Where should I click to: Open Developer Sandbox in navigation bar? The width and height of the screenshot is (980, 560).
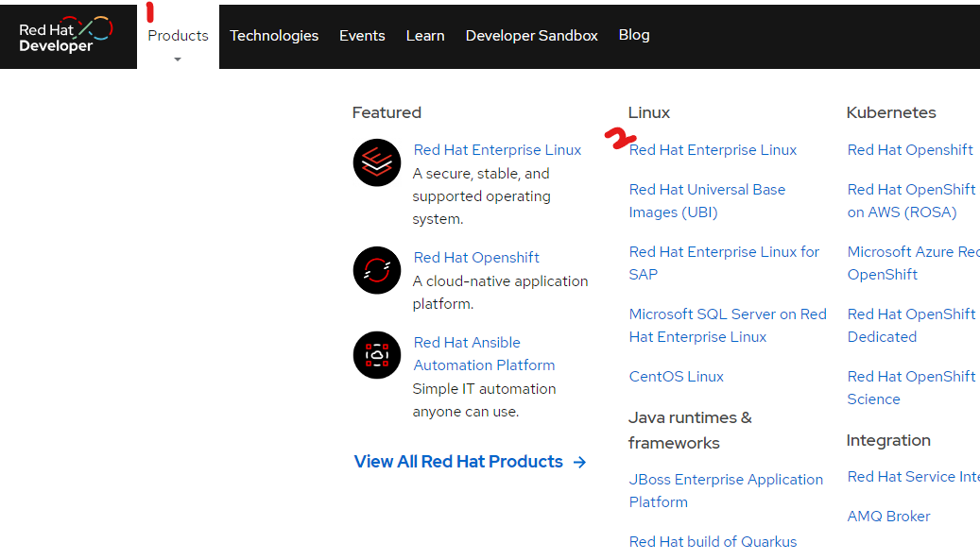[531, 36]
